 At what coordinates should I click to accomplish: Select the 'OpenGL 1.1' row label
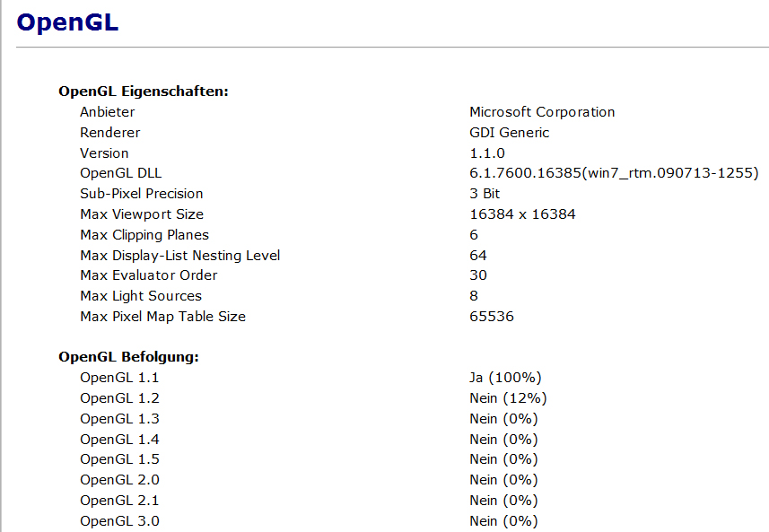click(x=119, y=378)
